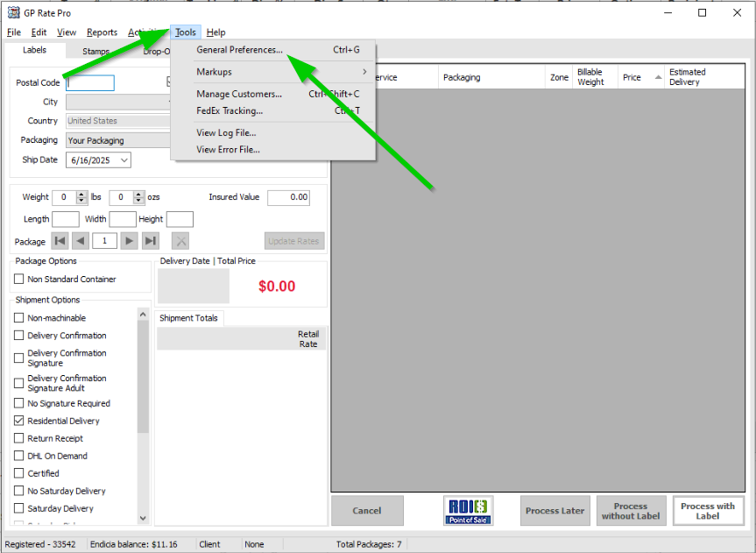Open the Country combo box
Screen dimensions: 756x553
(118, 121)
